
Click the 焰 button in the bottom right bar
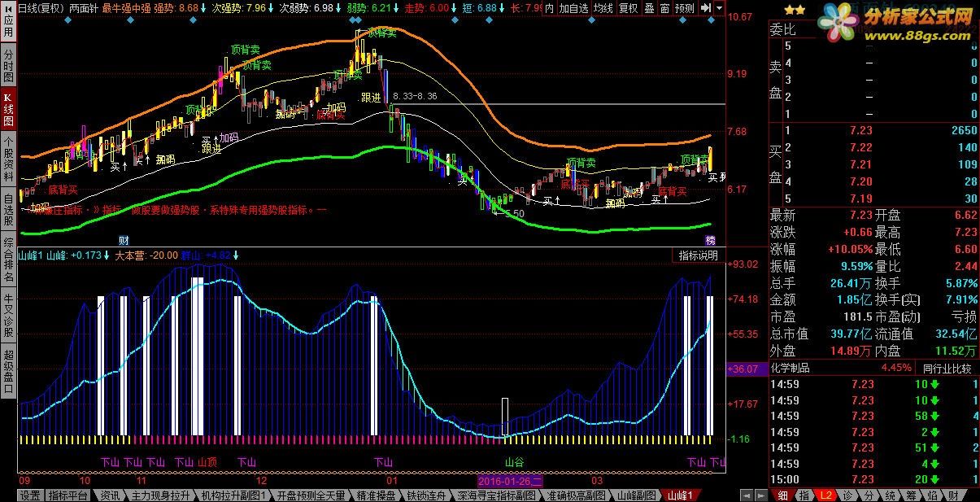pyautogui.click(x=932, y=495)
